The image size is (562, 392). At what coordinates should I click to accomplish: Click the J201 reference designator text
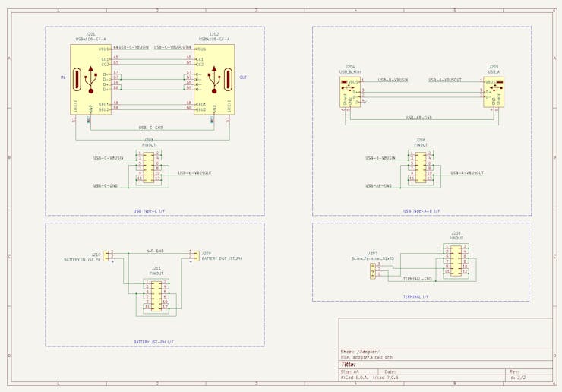[x=91, y=34]
